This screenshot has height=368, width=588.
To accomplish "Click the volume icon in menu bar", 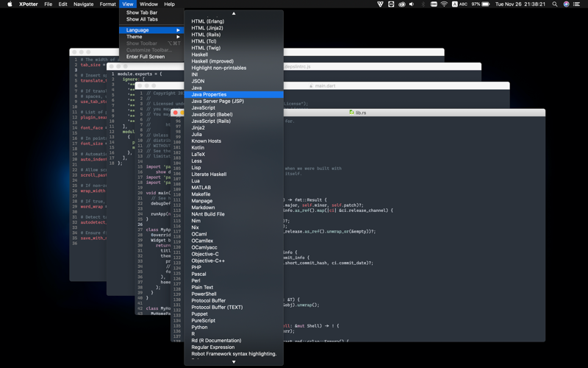I will [x=412, y=4].
